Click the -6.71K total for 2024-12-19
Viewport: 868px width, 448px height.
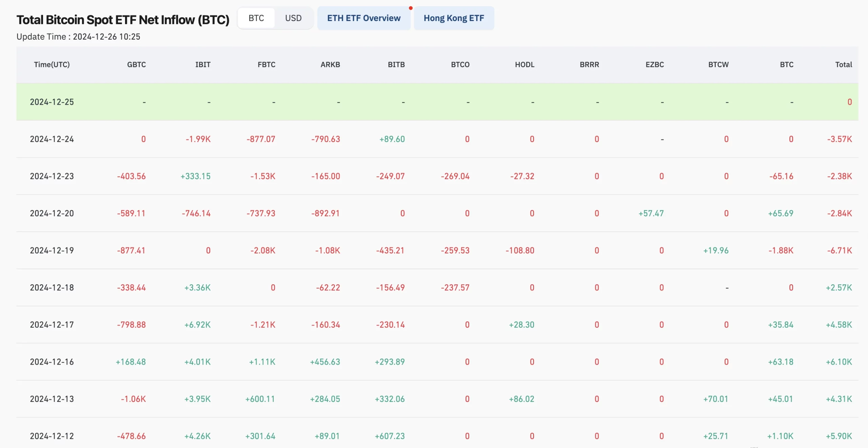point(840,250)
